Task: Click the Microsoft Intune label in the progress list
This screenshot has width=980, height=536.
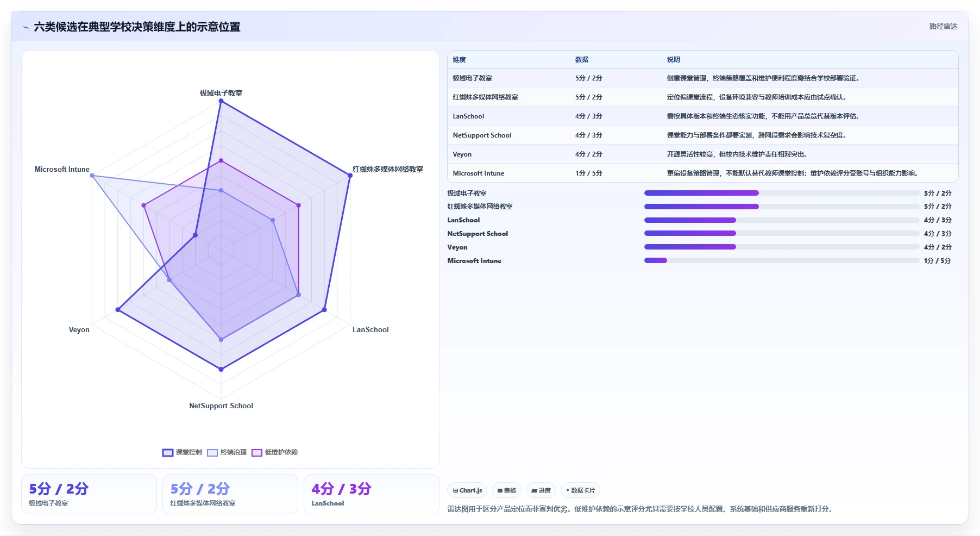Action: click(474, 261)
